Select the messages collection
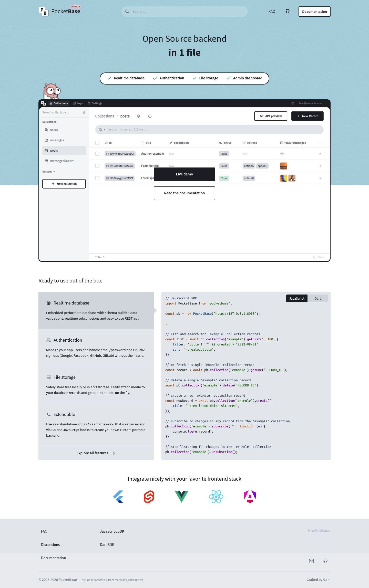The width and height of the screenshot is (369, 588). (x=64, y=140)
